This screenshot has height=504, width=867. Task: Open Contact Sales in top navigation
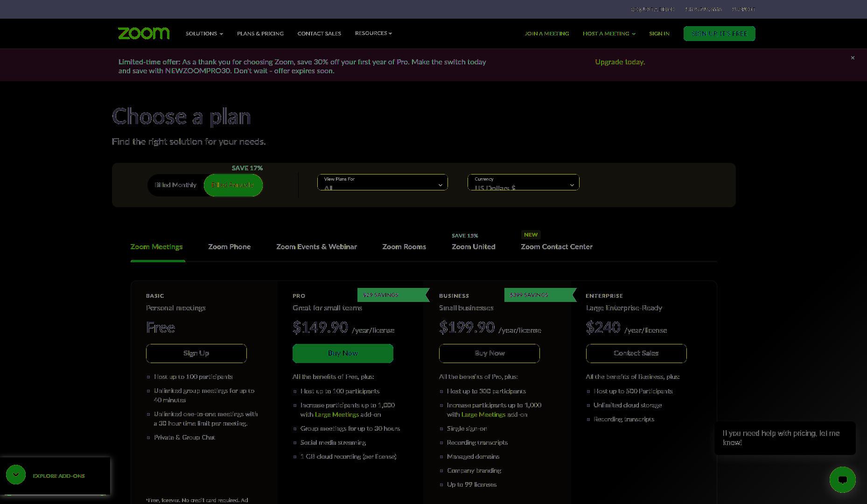click(319, 34)
